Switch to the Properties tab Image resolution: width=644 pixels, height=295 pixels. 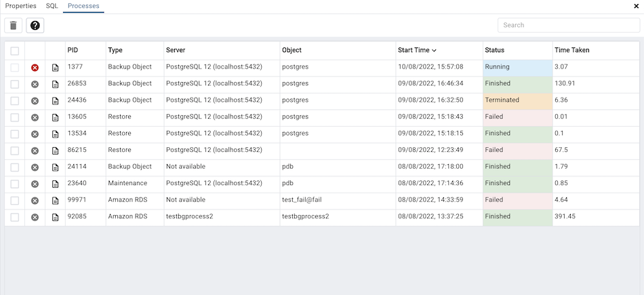[x=21, y=6]
